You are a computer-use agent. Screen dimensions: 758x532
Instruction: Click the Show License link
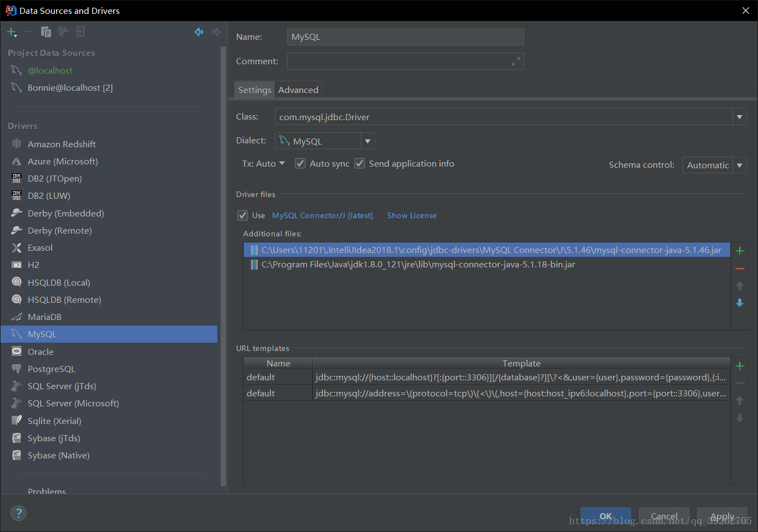[x=412, y=215]
